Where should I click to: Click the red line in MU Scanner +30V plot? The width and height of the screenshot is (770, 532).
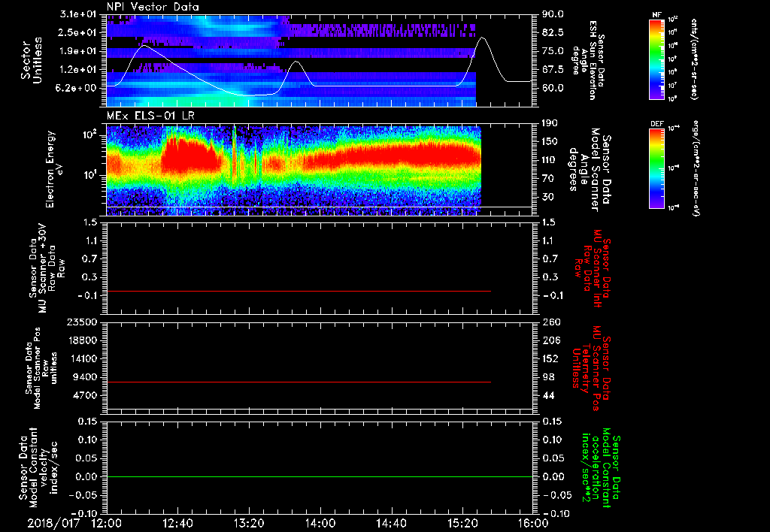[299, 291]
